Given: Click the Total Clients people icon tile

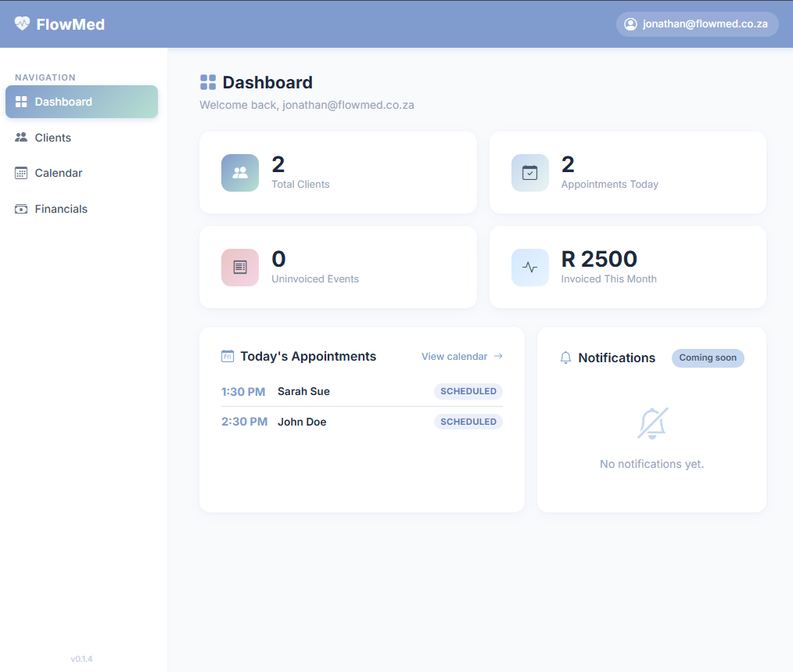Looking at the screenshot, I should pos(240,173).
